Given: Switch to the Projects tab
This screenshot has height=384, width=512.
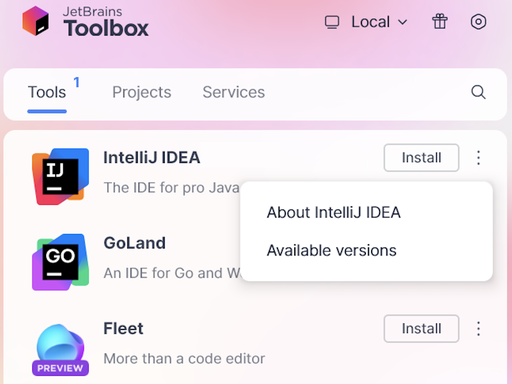Looking at the screenshot, I should click(142, 92).
